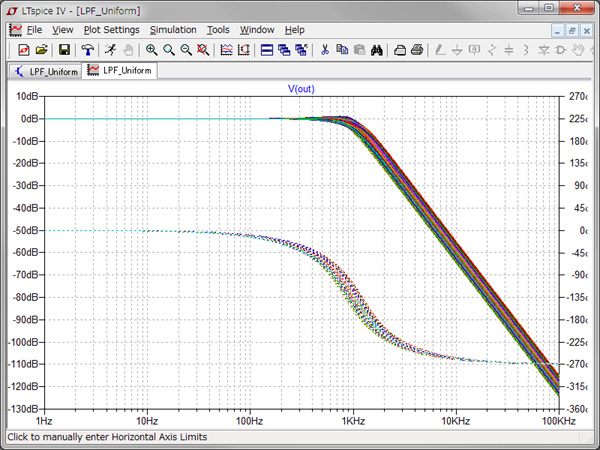Cut using the scissors icon

click(x=324, y=49)
